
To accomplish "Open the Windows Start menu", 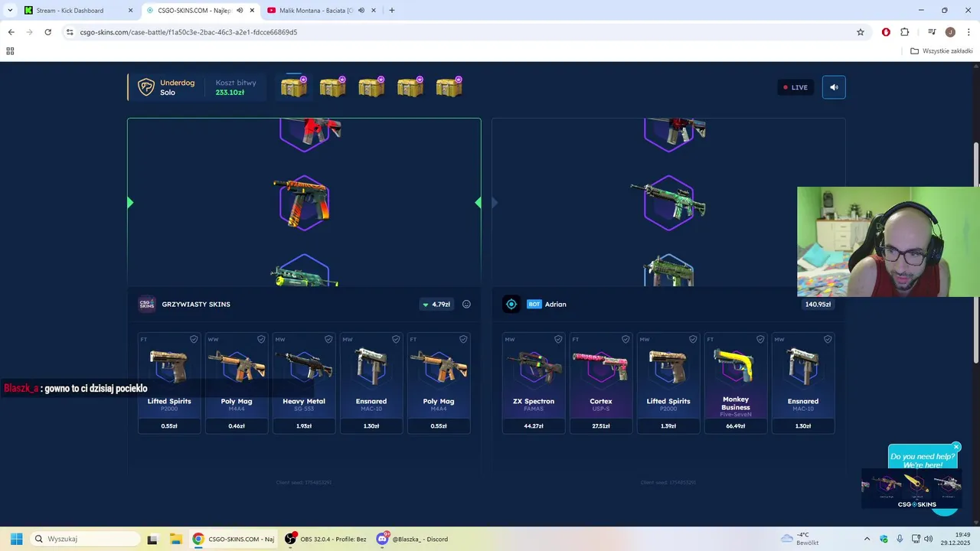I will [x=16, y=539].
